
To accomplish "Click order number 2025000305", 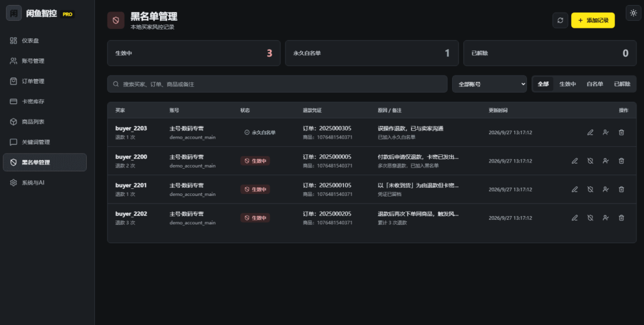I will coord(335,128).
